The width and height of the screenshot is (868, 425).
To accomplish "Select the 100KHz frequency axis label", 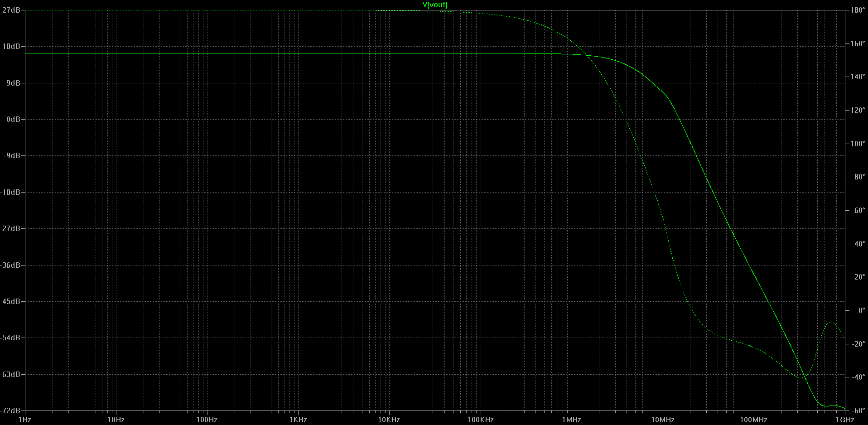I will coord(481,420).
